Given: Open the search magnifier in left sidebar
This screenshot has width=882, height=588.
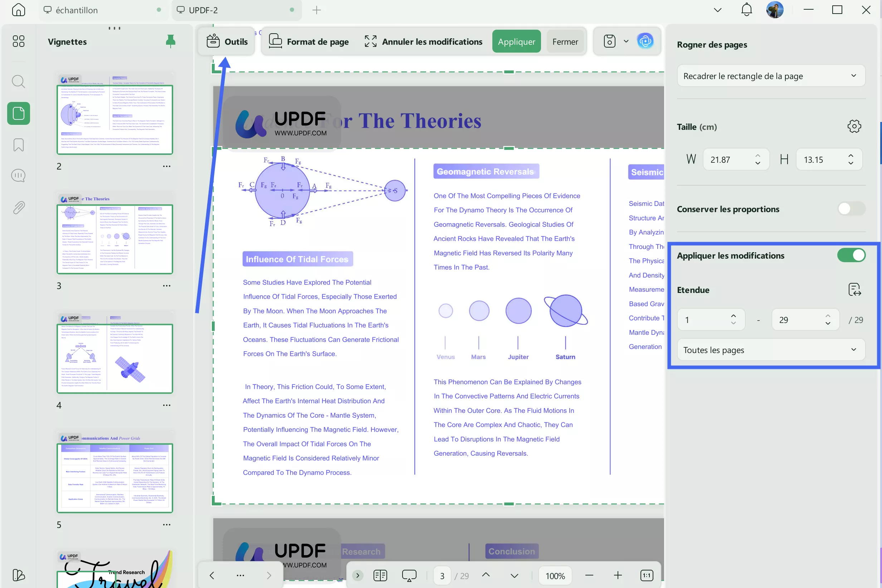Looking at the screenshot, I should click(x=18, y=82).
